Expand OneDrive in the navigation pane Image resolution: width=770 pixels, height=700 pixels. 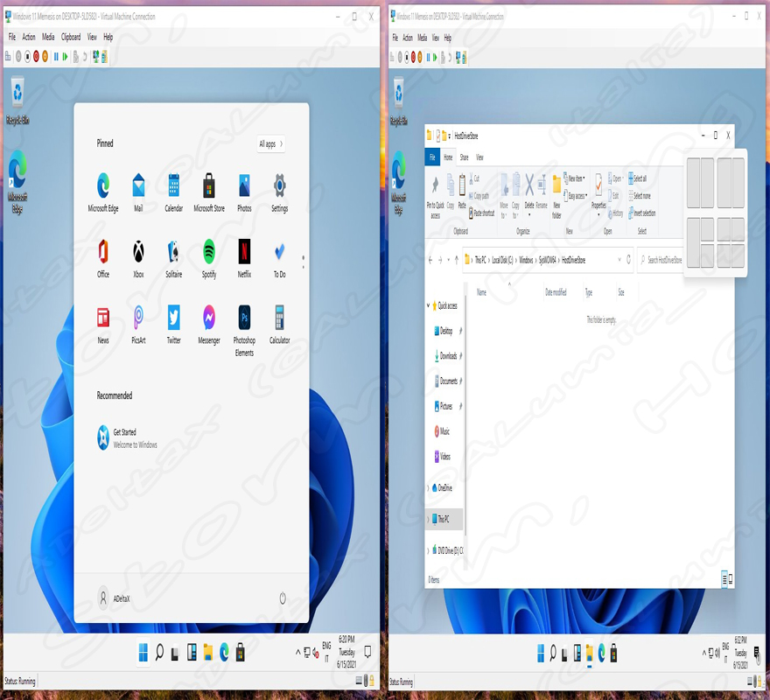point(428,487)
